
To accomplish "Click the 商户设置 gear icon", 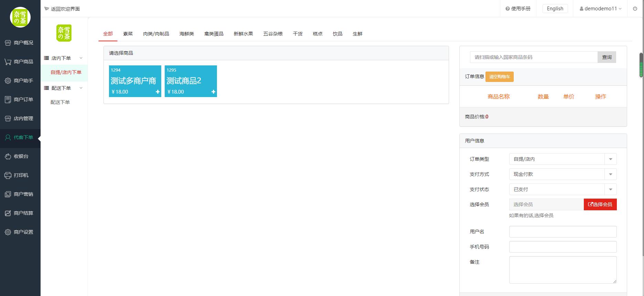I will click(8, 232).
